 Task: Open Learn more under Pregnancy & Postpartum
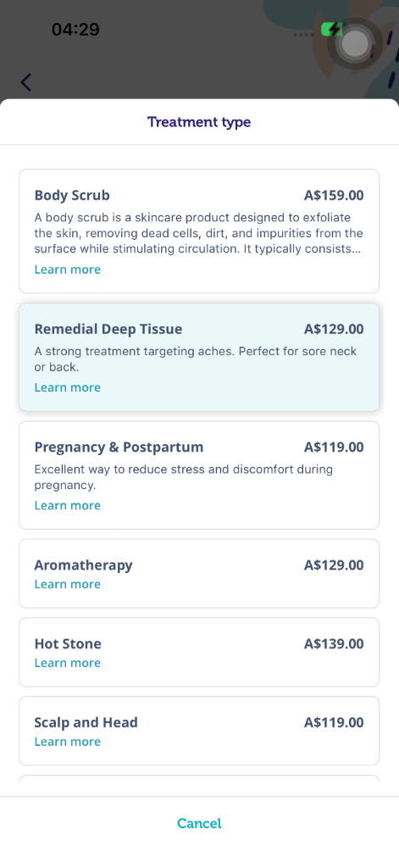pyautogui.click(x=68, y=505)
